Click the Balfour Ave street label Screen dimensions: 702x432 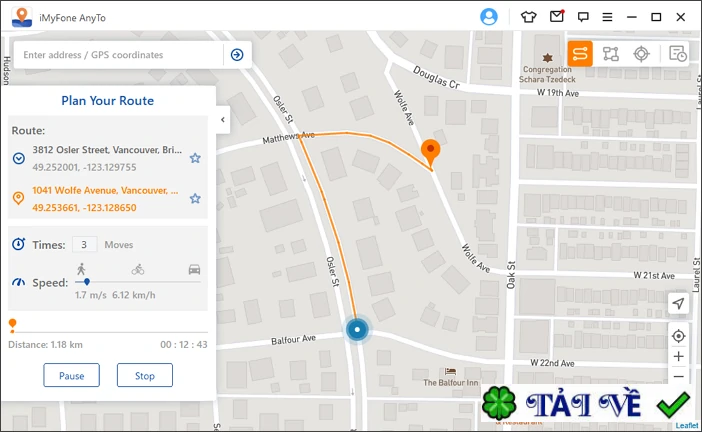(x=293, y=339)
